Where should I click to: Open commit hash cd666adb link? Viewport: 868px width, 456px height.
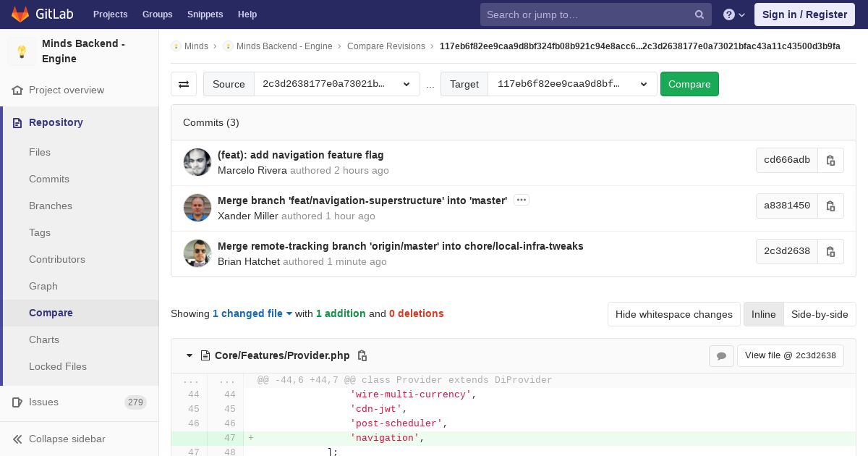click(787, 160)
